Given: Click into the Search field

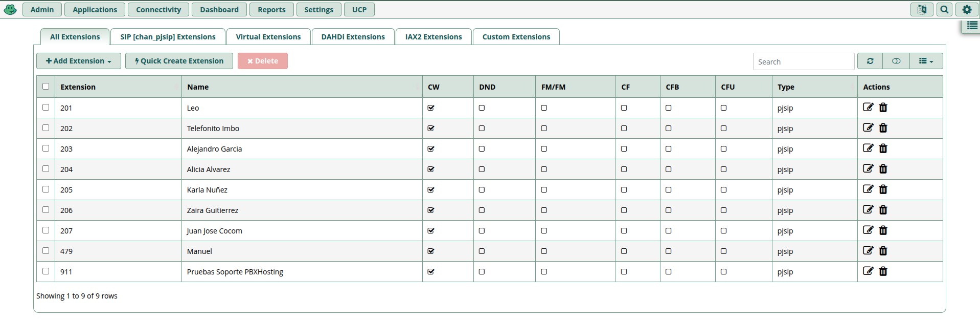Looking at the screenshot, I should pyautogui.click(x=804, y=61).
